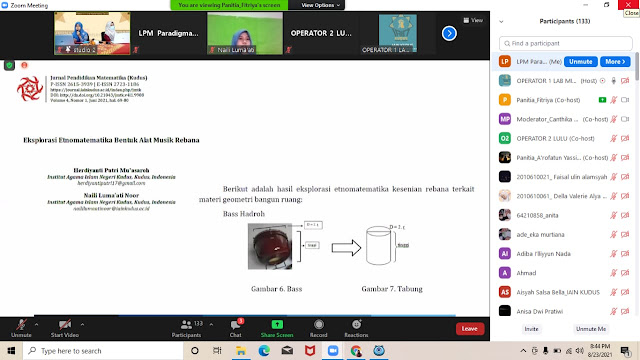The width and height of the screenshot is (640, 360).
Task: Click muted mic icon for OPERATOR 2 LULU
Action: pyautogui.click(x=613, y=138)
